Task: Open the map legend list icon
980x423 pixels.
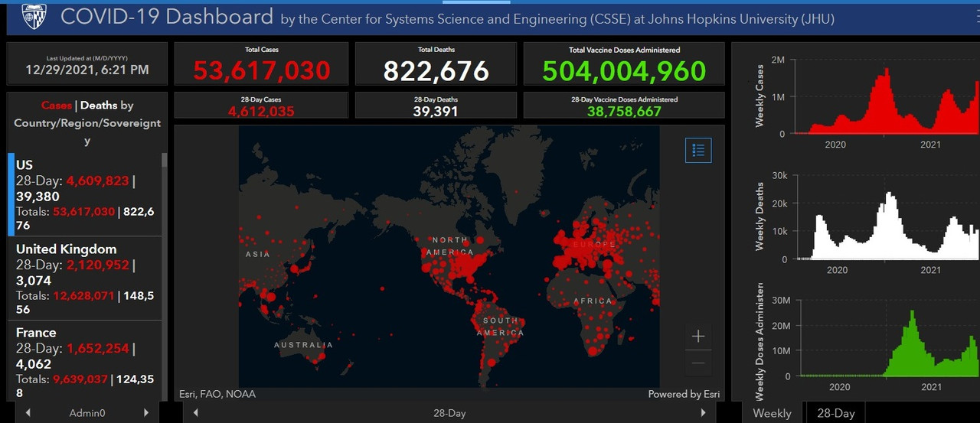Action: pyautogui.click(x=698, y=150)
